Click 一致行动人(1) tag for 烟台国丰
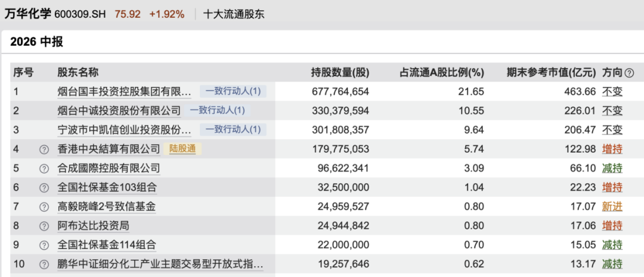 233,91
